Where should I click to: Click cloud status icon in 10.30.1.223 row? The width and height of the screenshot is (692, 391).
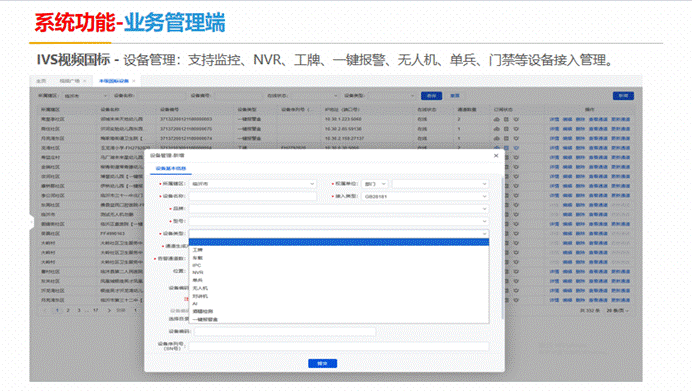click(496, 119)
